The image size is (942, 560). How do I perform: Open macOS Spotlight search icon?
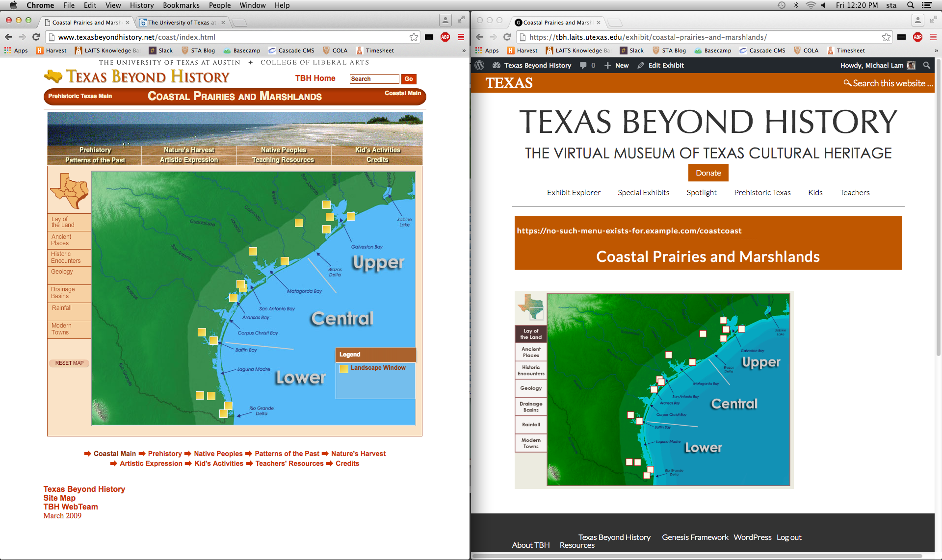[x=911, y=5]
